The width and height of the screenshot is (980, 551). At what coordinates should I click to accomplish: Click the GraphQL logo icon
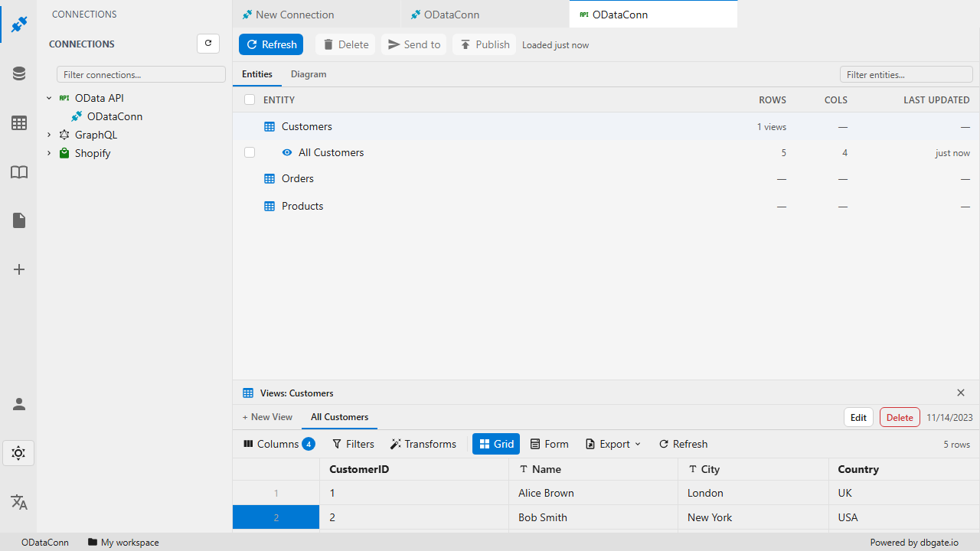64,135
